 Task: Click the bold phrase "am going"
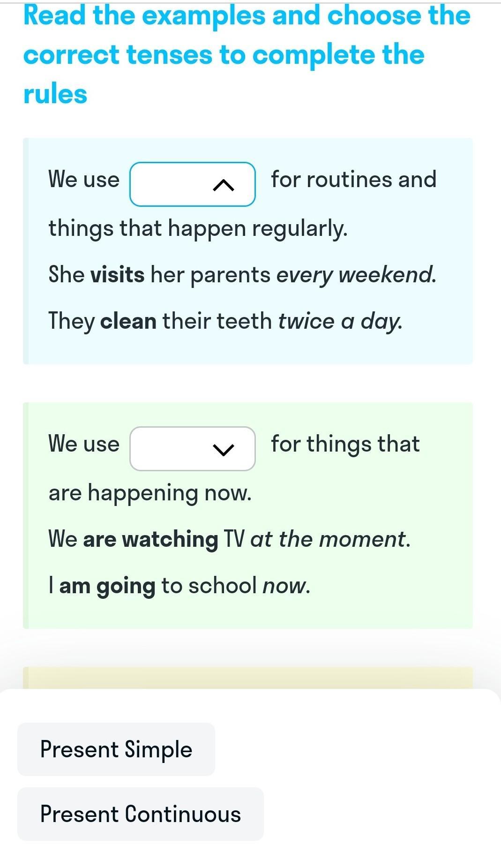pyautogui.click(x=107, y=586)
